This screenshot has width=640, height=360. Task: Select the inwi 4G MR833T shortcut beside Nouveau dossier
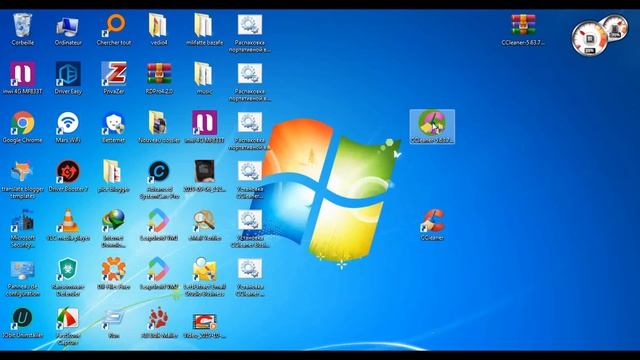pos(204,127)
